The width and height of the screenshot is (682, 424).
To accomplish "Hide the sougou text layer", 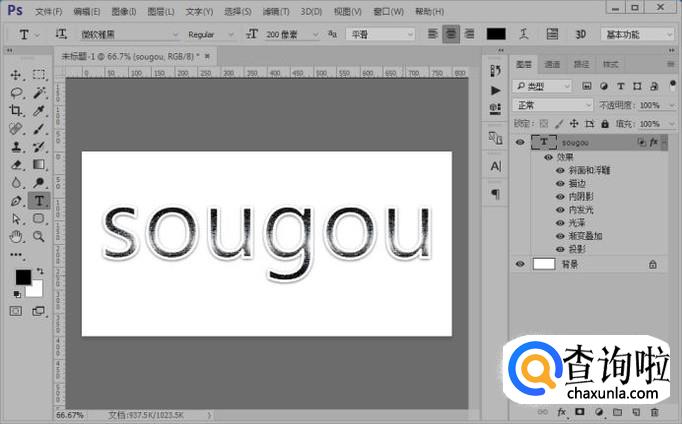I will coord(519,143).
